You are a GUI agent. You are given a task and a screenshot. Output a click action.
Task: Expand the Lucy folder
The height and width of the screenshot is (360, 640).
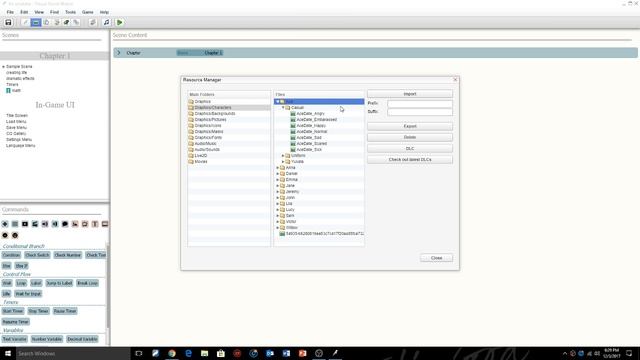pos(278,209)
